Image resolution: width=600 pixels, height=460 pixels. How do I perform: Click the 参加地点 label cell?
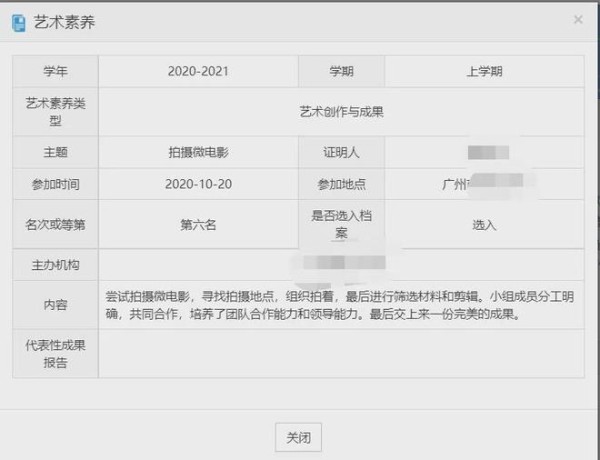(x=341, y=184)
